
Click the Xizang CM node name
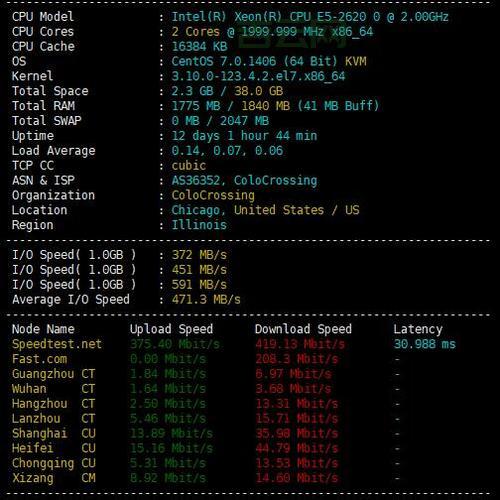pyautogui.click(x=54, y=478)
